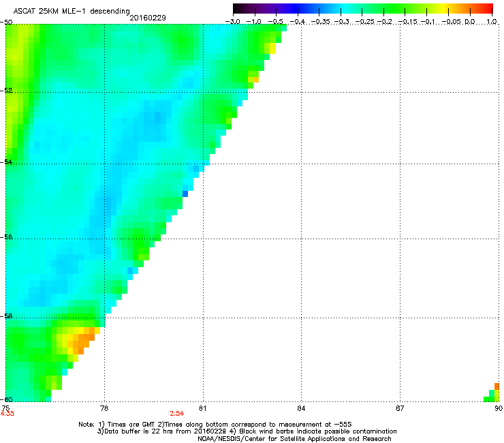This screenshot has height=443, width=504.
Task: Click the date '20160229' below the title
Action: point(148,18)
